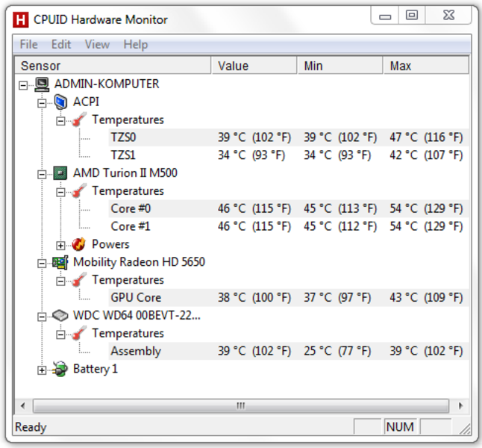Expand the Powers group

point(60,246)
